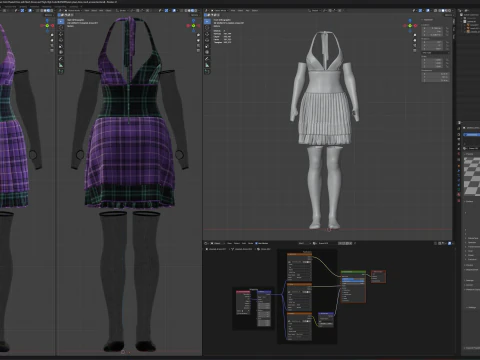This screenshot has height=360, width=480.
Task: Switch perspective/orthographic icon in middle viewport
Action: point(198,50)
